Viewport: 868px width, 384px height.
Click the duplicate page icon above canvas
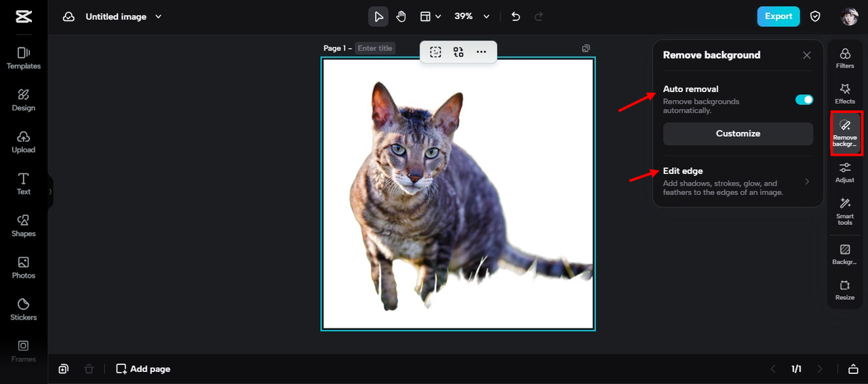coord(586,48)
